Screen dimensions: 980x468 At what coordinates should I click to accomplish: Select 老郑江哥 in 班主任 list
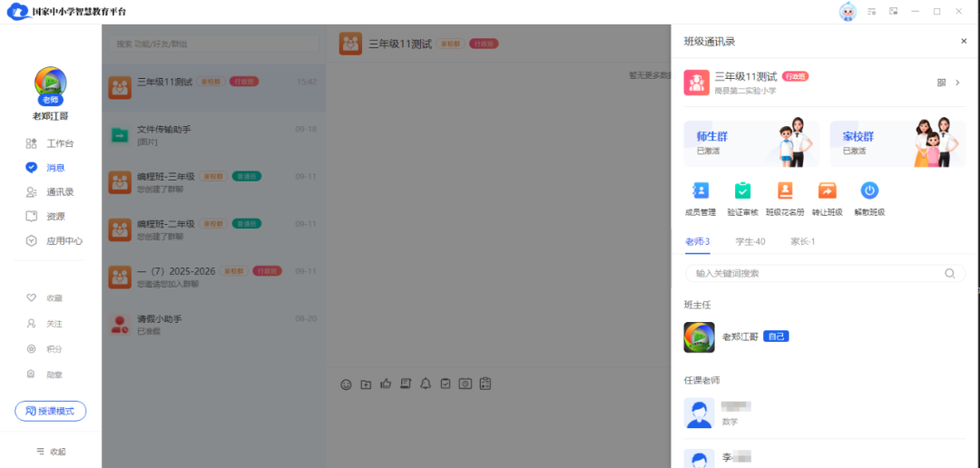tap(825, 336)
